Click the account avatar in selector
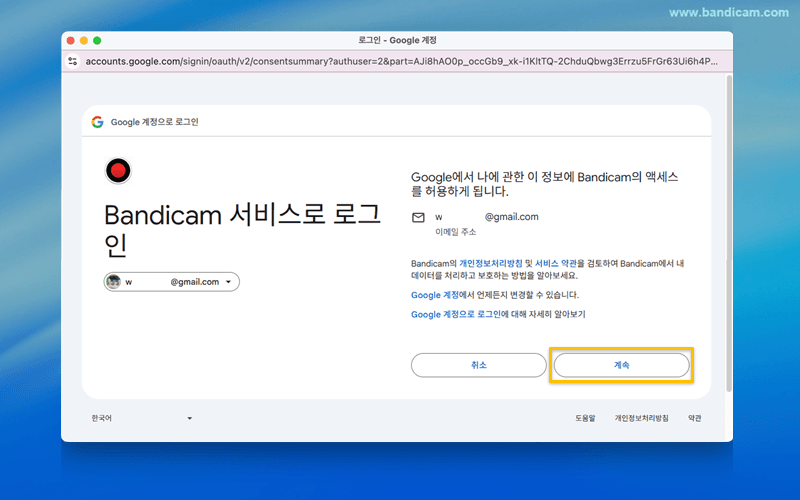 click(113, 282)
